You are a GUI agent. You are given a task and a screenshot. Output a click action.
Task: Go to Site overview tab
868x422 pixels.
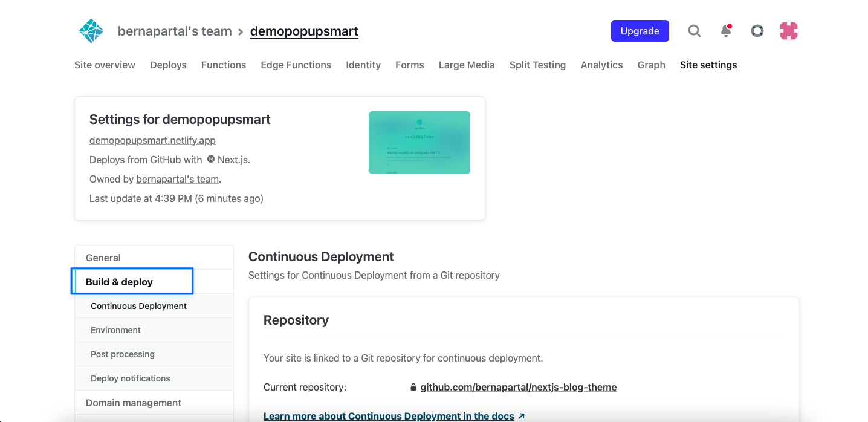coord(105,65)
